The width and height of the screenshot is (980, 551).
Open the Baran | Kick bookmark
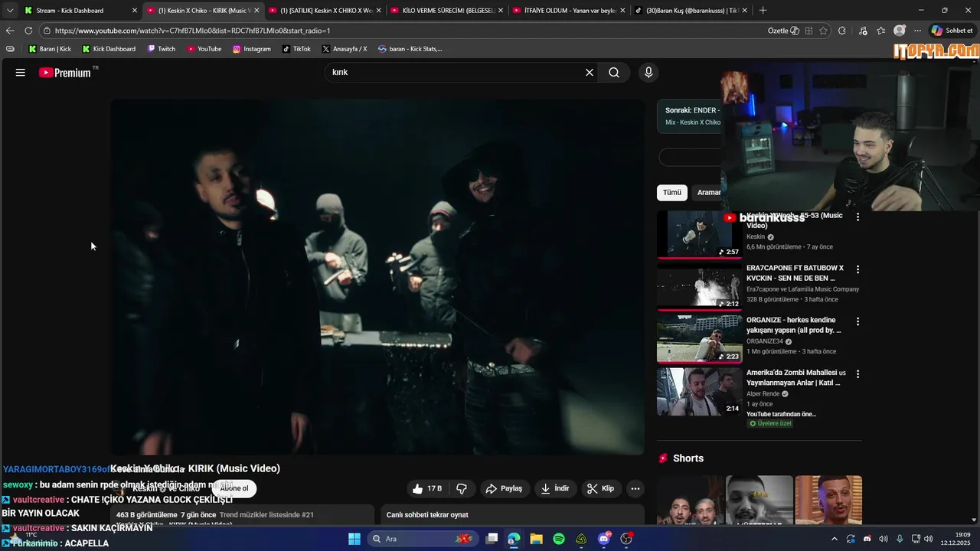click(50, 49)
